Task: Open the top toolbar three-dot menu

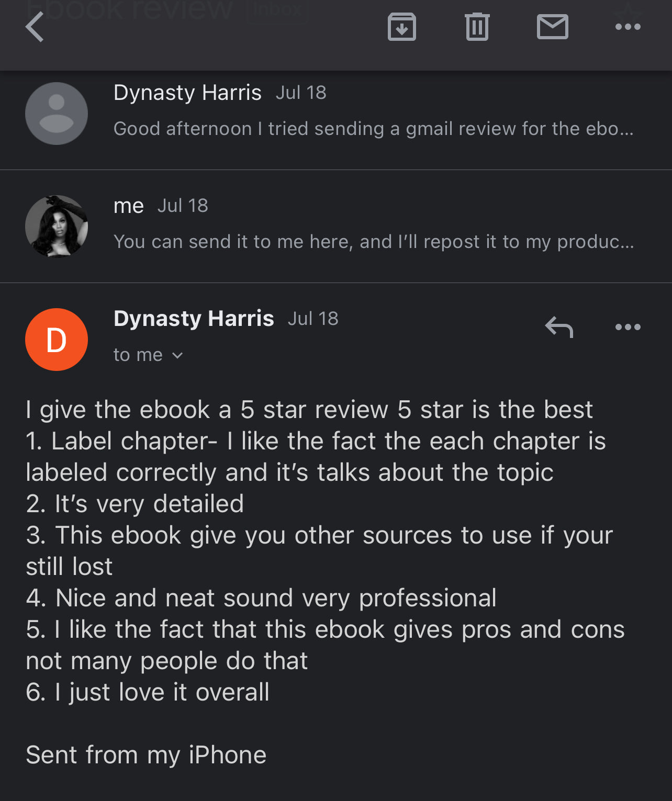Action: tap(628, 27)
